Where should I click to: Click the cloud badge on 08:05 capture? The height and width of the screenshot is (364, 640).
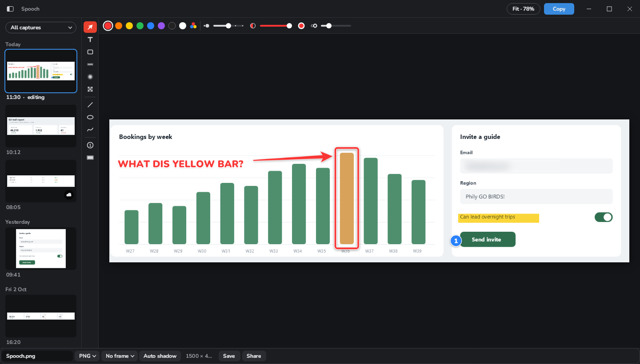(x=69, y=194)
